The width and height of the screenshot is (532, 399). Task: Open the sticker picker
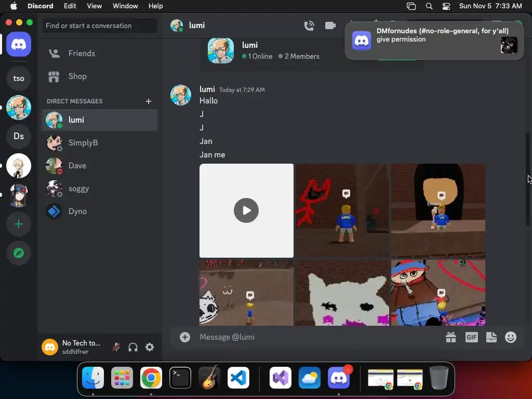click(x=491, y=337)
